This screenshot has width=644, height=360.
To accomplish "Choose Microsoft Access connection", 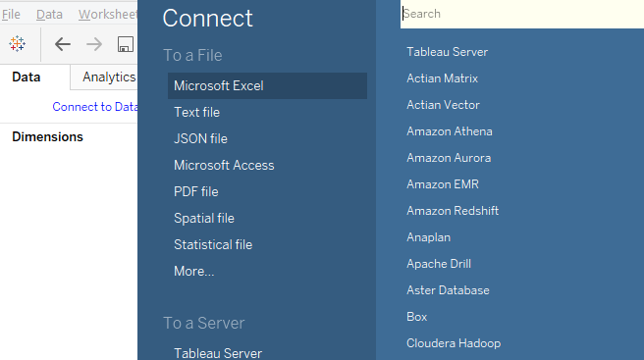I will [x=224, y=166].
